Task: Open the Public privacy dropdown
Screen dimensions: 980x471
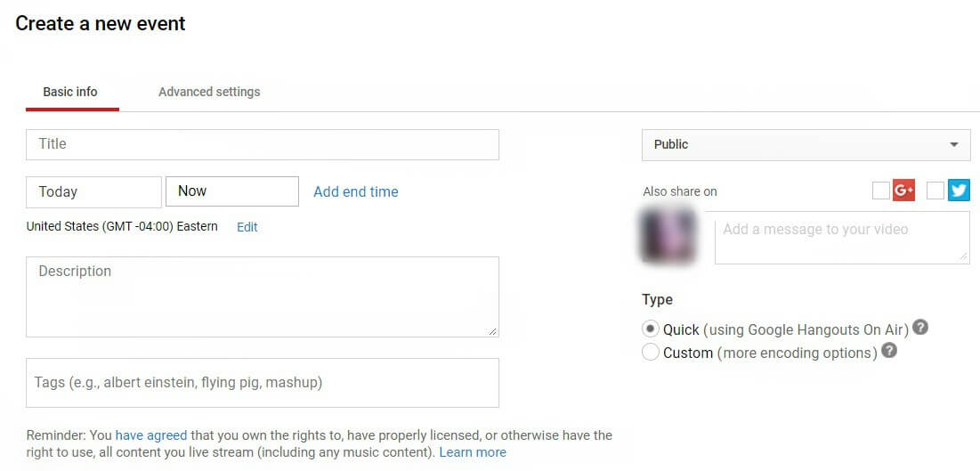Action: [806, 145]
